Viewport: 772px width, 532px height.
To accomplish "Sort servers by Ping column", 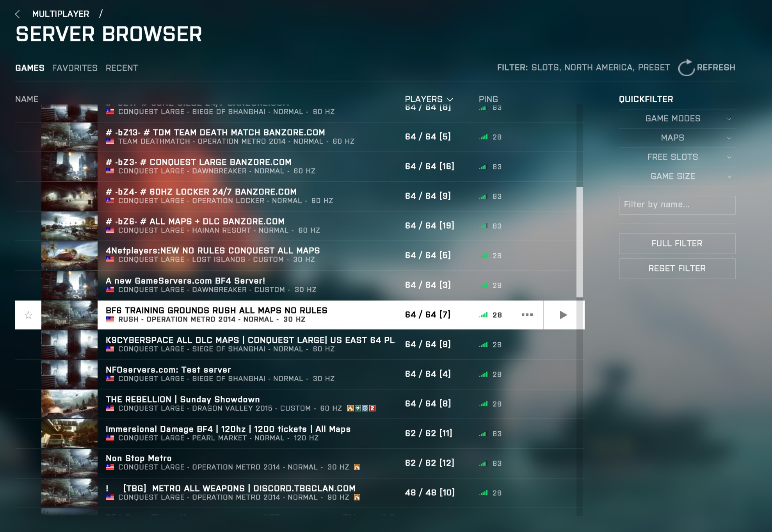I will pyautogui.click(x=488, y=99).
